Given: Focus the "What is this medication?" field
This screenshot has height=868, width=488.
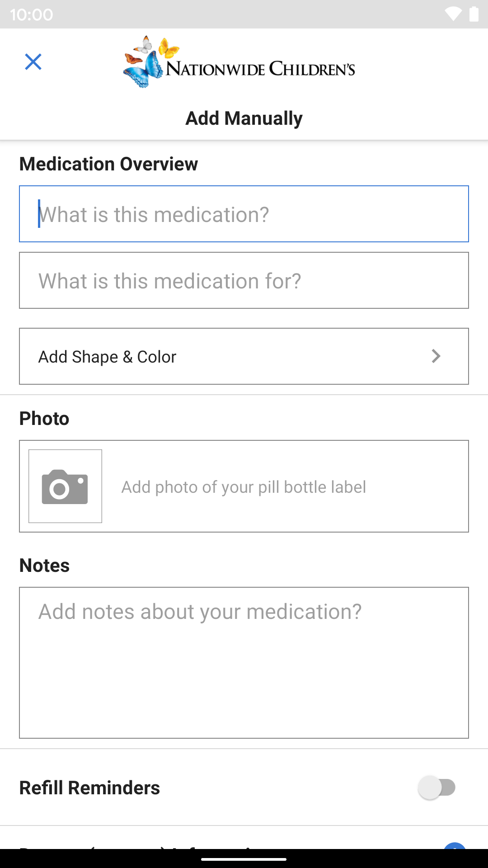Looking at the screenshot, I should (x=244, y=214).
